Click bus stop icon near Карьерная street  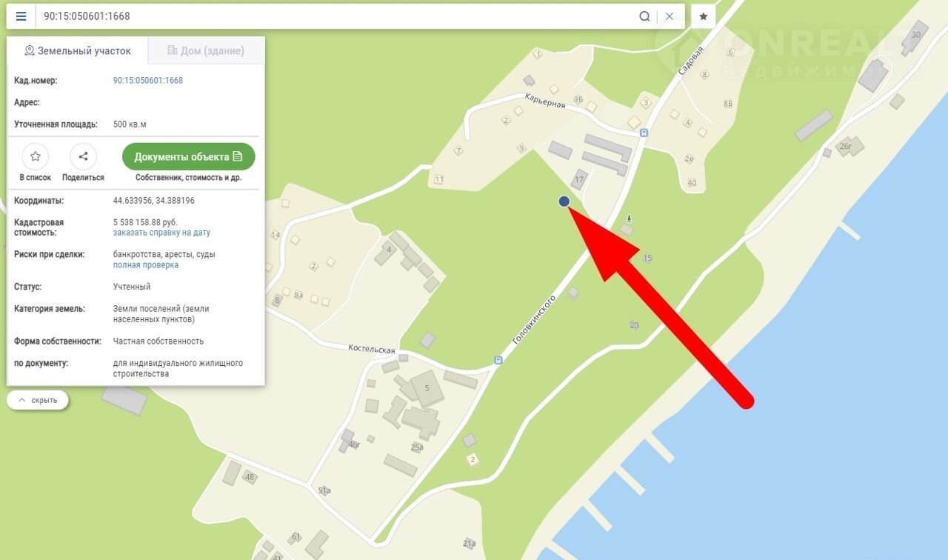pos(644,133)
